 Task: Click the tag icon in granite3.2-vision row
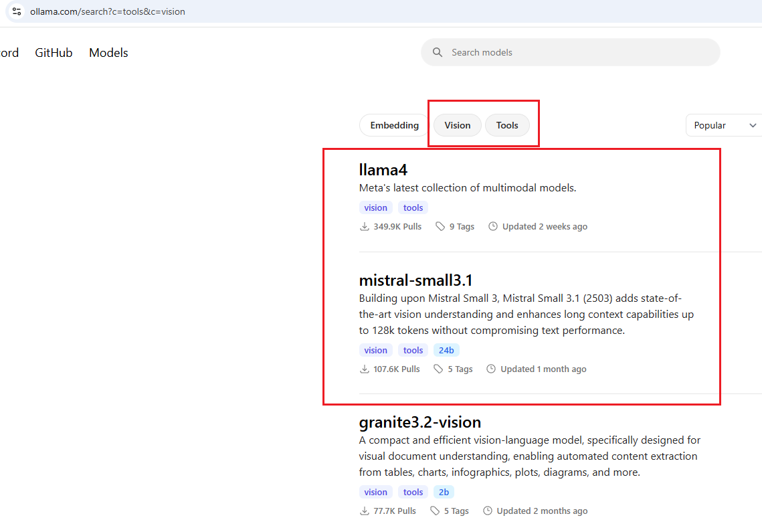coord(435,511)
